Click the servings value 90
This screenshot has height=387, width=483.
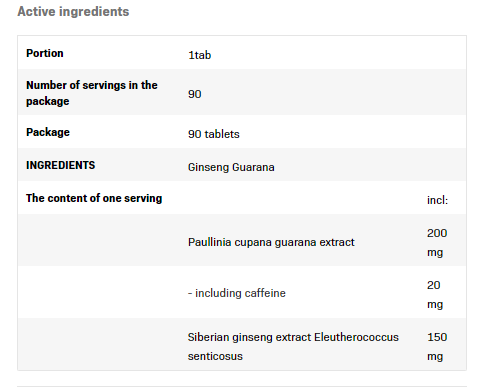pyautogui.click(x=195, y=94)
